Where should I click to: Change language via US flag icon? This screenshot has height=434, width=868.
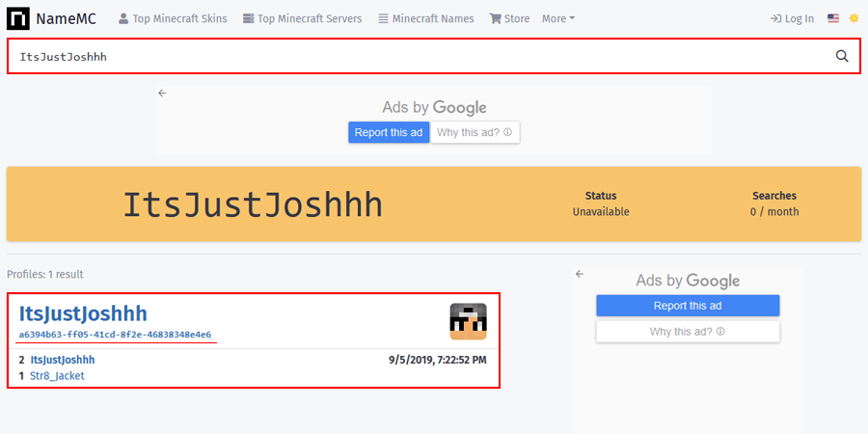click(833, 18)
